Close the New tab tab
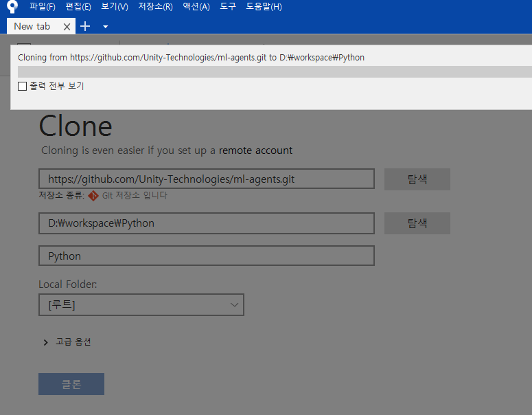The width and height of the screenshot is (532, 415). [x=67, y=27]
